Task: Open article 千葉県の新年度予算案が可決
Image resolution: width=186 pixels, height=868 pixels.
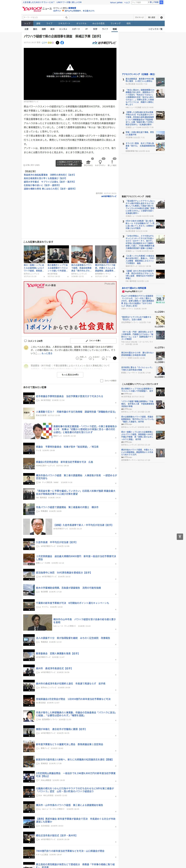Action: [x=72, y=603]
